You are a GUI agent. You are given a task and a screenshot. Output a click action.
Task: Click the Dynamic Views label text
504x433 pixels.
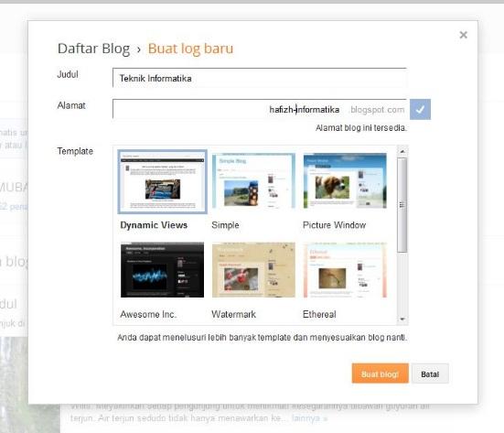point(154,225)
